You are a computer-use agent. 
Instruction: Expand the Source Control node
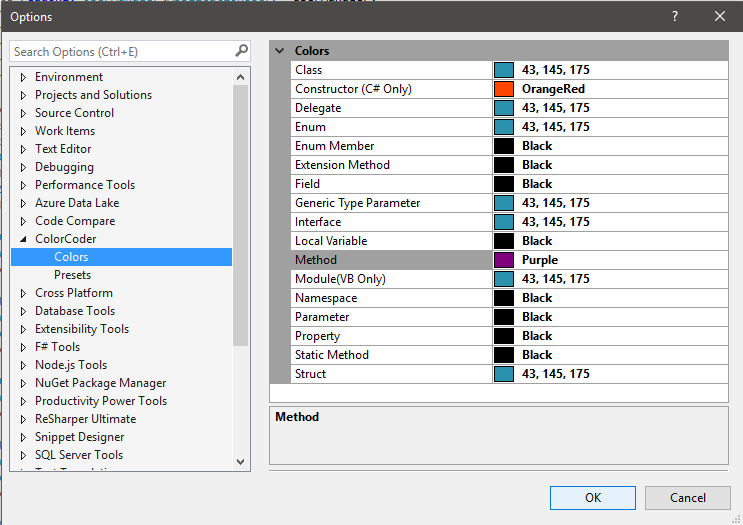(23, 113)
